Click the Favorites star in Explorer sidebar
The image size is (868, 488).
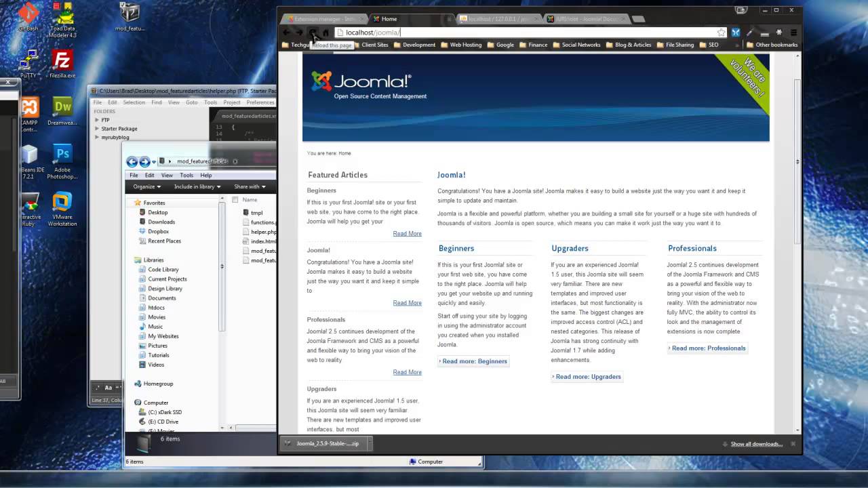click(138, 203)
